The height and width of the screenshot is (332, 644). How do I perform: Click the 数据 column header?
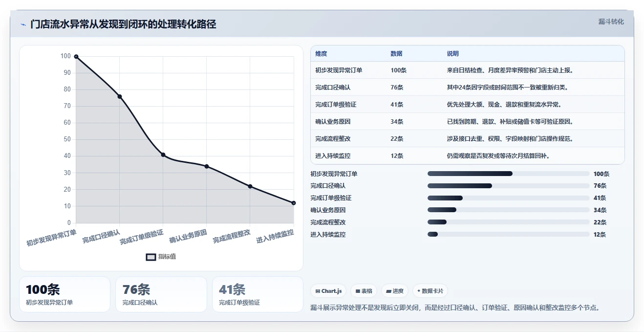click(x=397, y=54)
